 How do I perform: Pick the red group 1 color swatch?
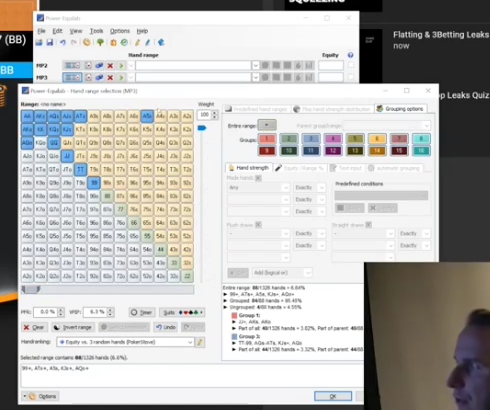267,139
